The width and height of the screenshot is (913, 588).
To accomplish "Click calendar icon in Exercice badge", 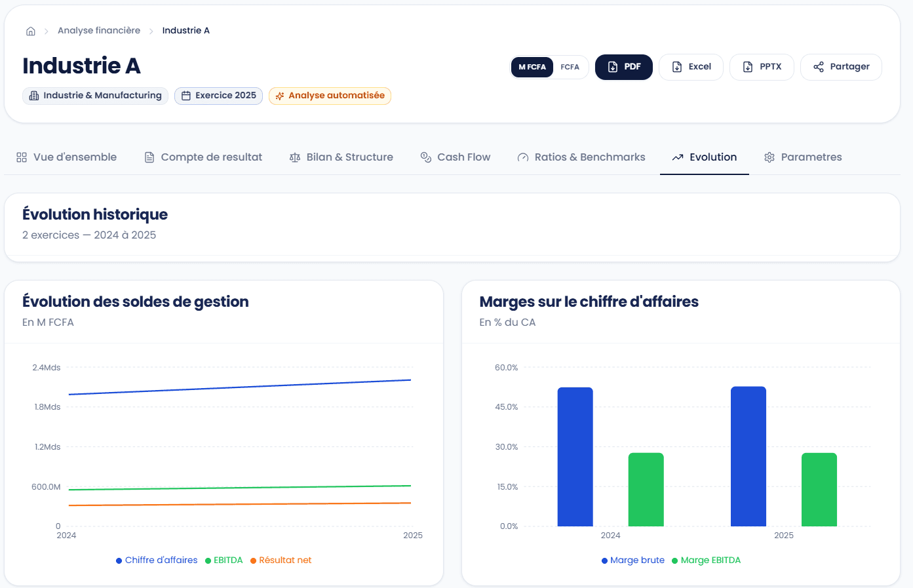I will [186, 96].
